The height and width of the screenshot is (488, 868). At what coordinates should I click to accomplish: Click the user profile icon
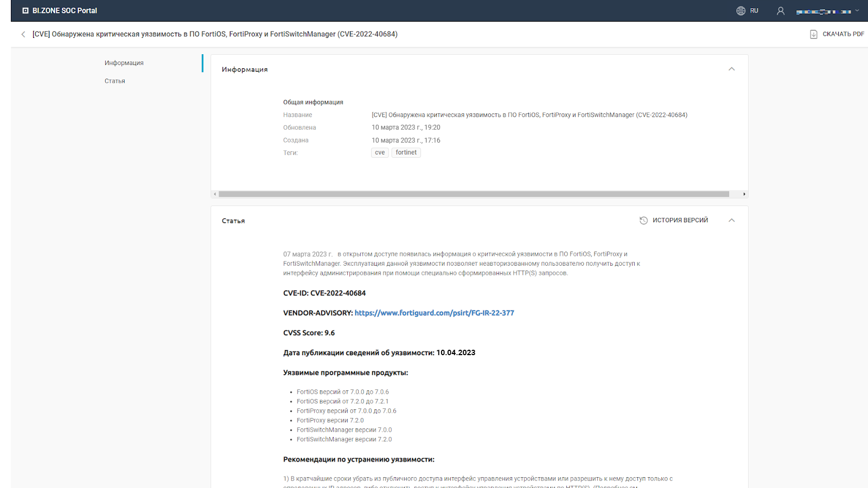click(x=781, y=11)
